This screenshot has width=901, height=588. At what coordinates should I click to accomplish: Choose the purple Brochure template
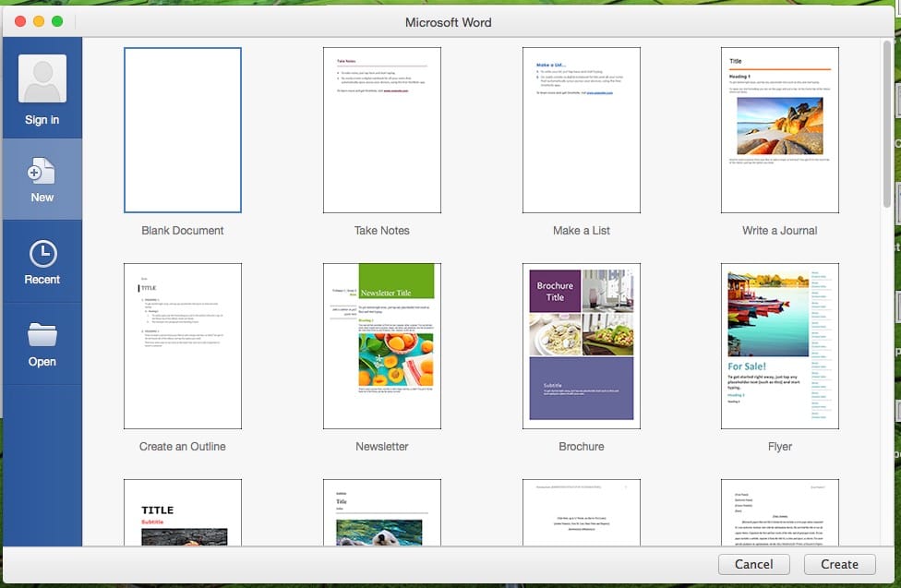581,345
